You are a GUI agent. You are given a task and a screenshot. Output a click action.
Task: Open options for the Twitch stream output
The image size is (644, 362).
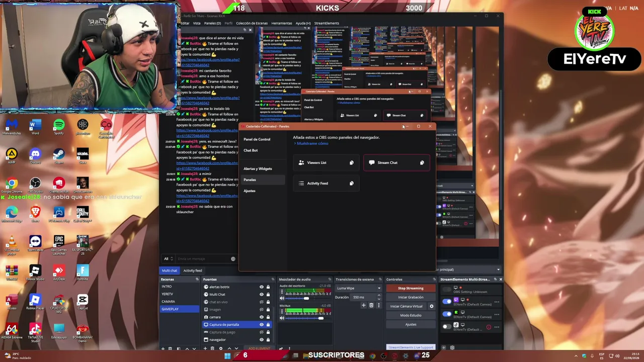pyautogui.click(x=497, y=302)
